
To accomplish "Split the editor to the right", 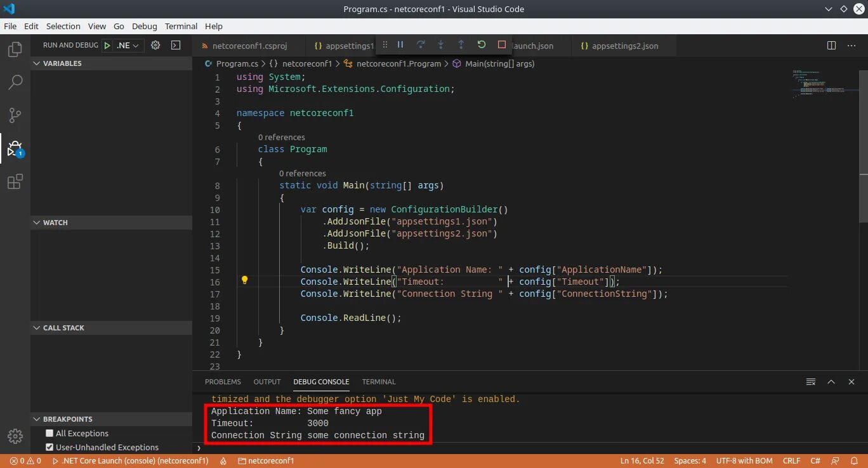I will pos(831,46).
